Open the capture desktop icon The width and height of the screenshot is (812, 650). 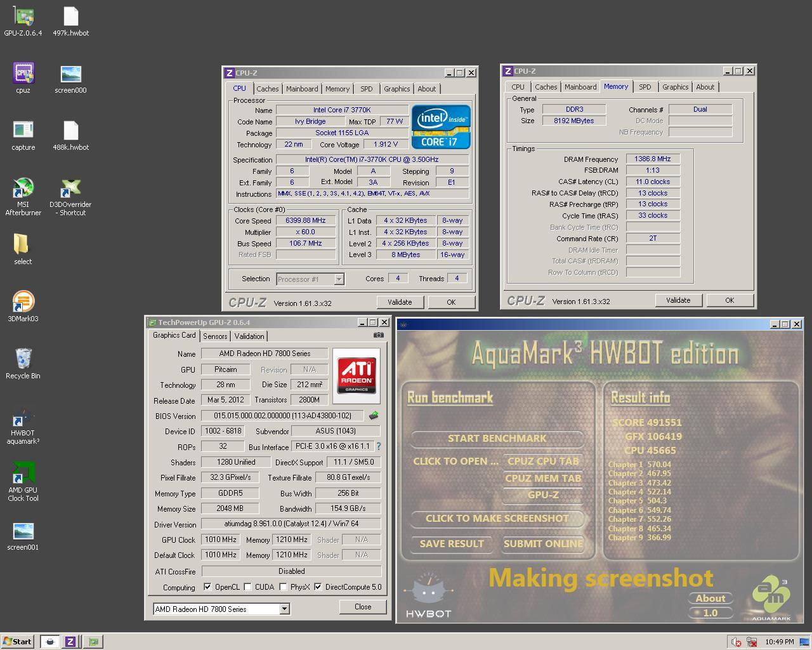point(23,136)
